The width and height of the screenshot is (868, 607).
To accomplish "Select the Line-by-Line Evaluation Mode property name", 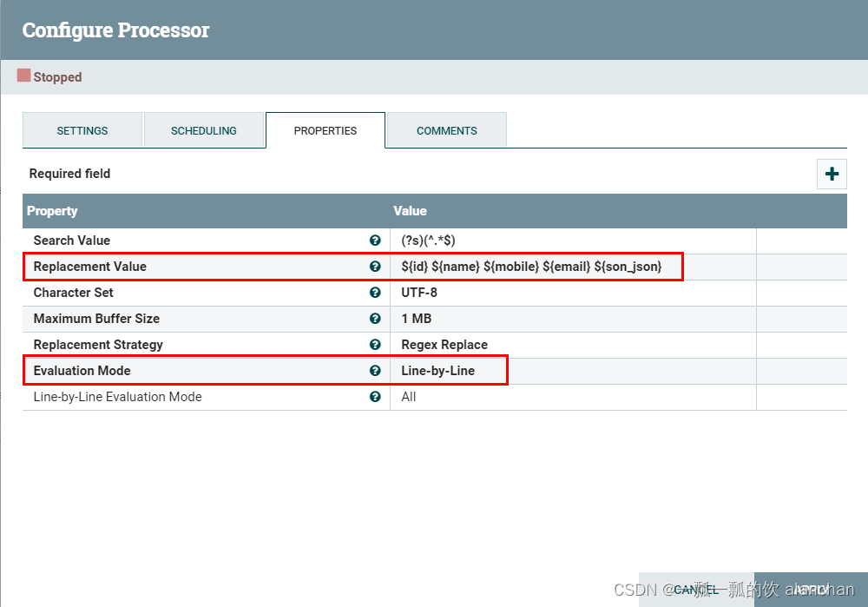I will coord(117,397).
